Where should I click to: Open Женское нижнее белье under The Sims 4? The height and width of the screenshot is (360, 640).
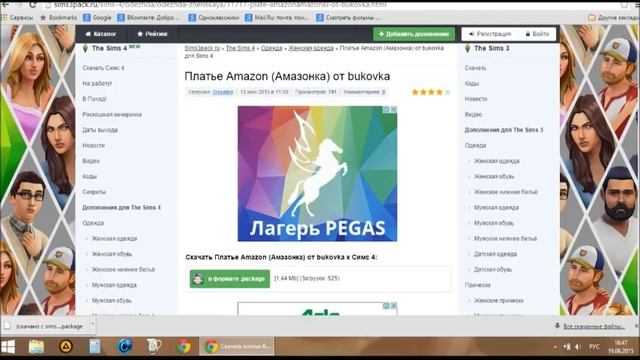pos(123,269)
